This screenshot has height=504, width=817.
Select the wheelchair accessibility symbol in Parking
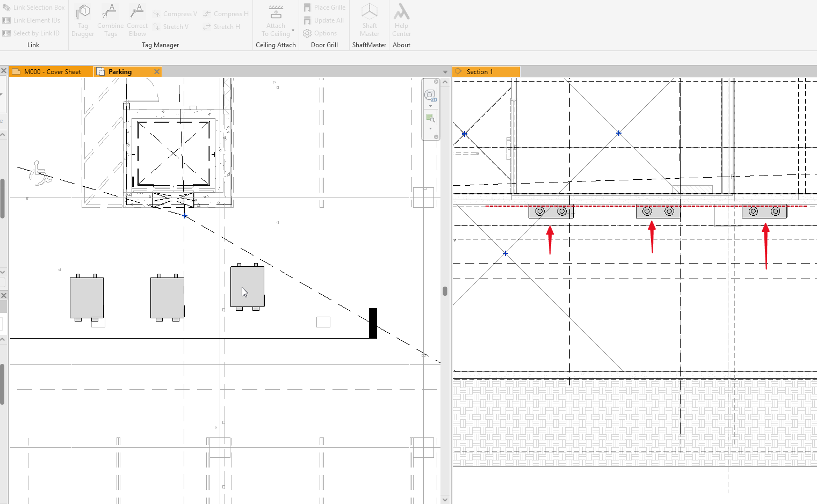(40, 173)
